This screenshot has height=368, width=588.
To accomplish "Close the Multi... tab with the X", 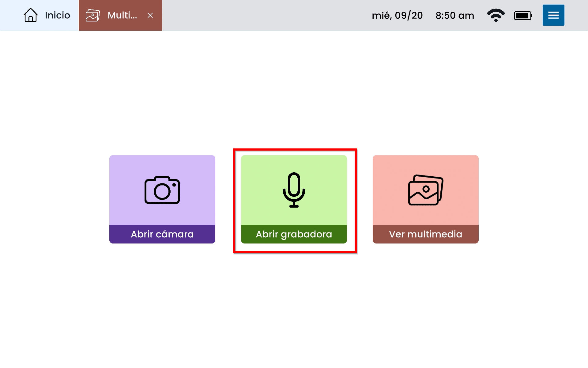I will pyautogui.click(x=150, y=15).
